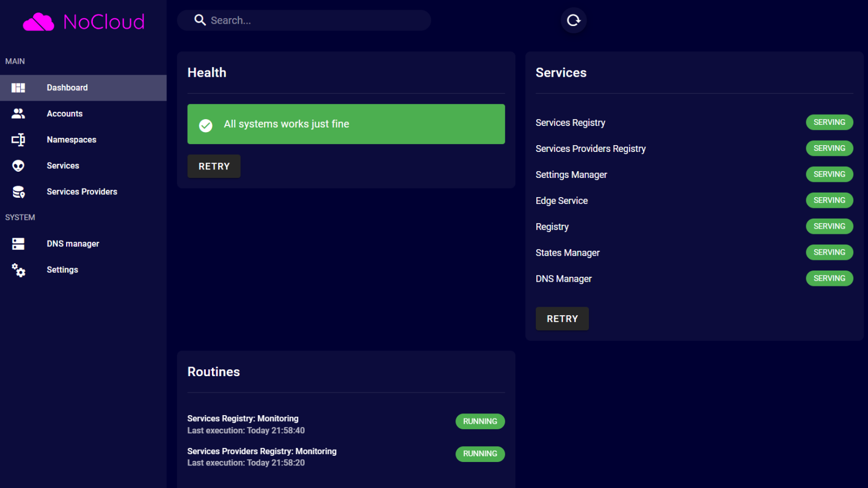The image size is (868, 488).
Task: Open the Dashboard menu entry
Action: click(x=67, y=88)
